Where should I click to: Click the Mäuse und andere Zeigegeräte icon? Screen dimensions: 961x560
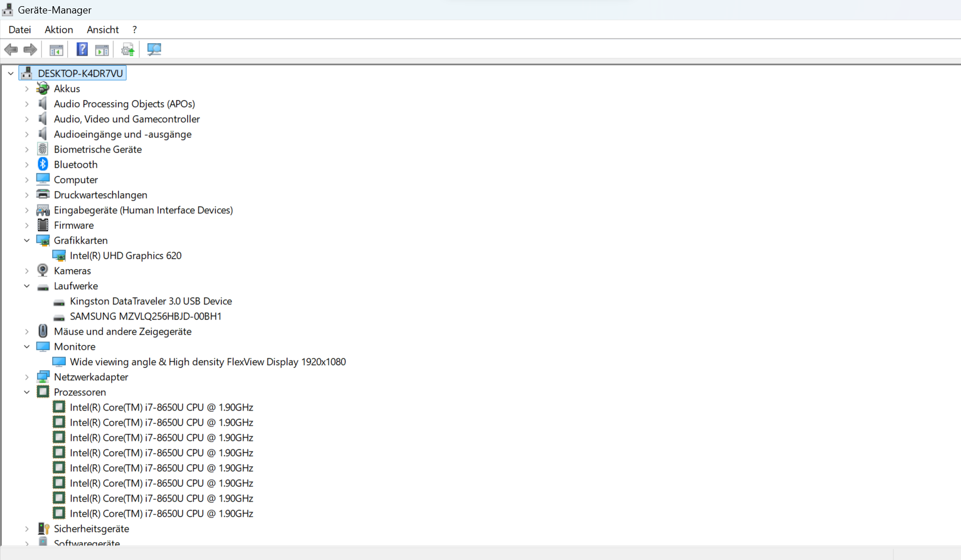43,331
